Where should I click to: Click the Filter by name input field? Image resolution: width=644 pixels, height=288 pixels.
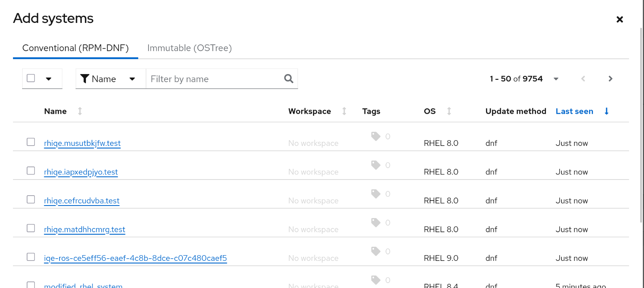[x=214, y=79]
